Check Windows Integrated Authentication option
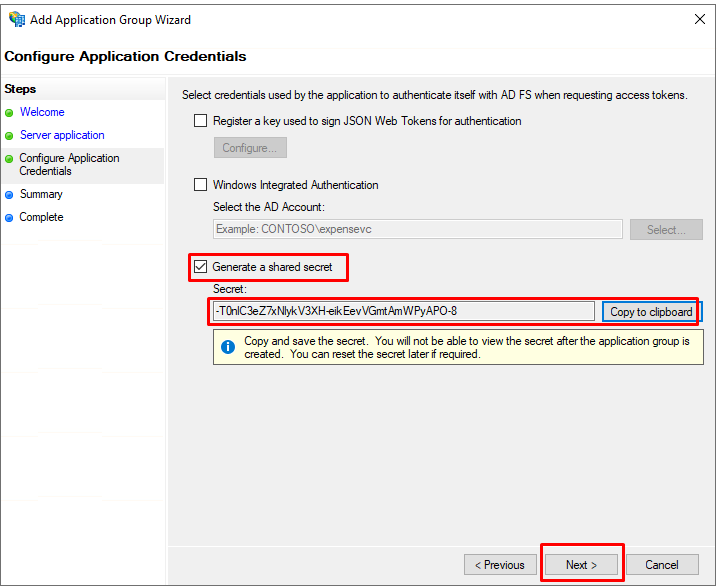This screenshot has height=586, width=717. tap(200, 185)
